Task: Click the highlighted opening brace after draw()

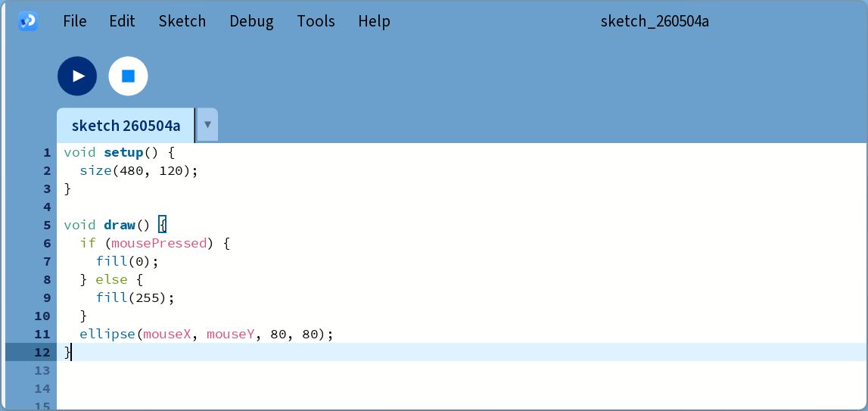Action: point(162,225)
